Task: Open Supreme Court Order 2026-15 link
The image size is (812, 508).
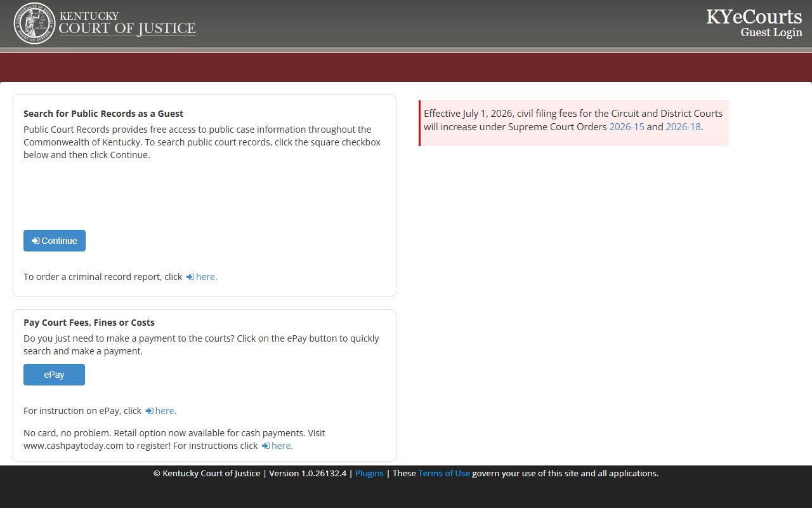Action: [627, 126]
